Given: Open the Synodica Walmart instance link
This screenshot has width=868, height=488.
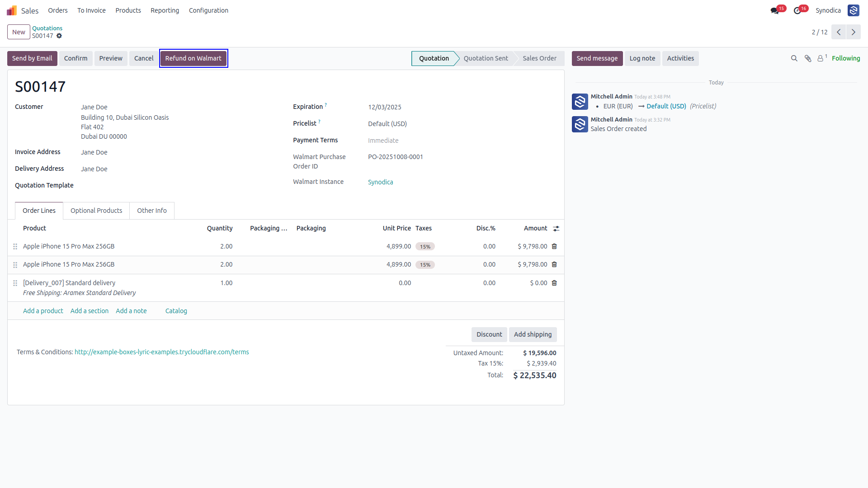Looking at the screenshot, I should (x=380, y=182).
